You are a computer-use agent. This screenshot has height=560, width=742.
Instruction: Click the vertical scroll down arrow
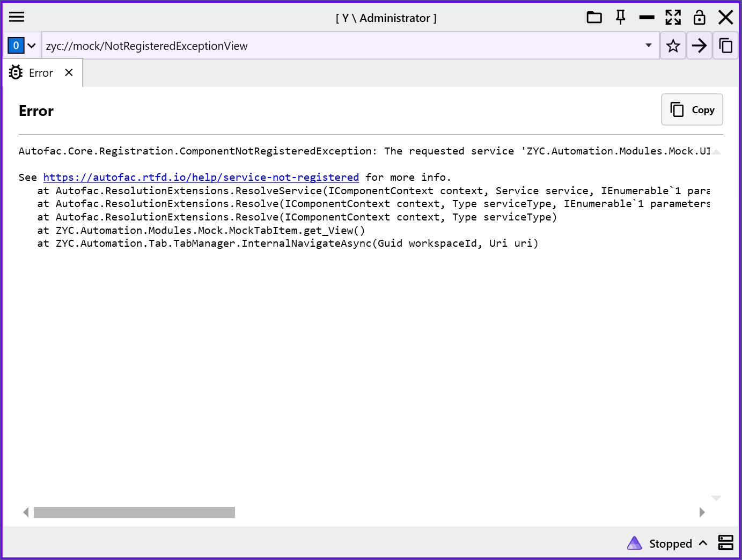coord(716,498)
